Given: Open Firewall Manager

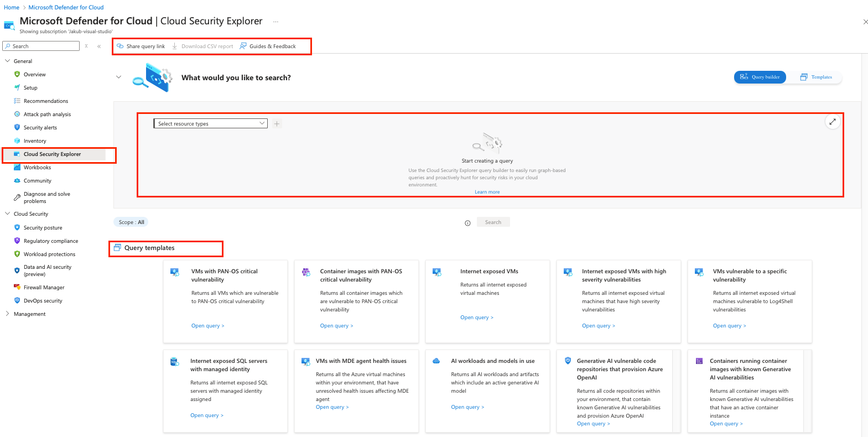Looking at the screenshot, I should point(44,288).
